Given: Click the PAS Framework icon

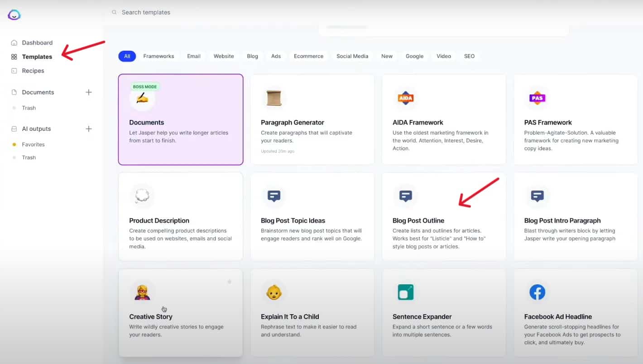Looking at the screenshot, I should coord(537,97).
